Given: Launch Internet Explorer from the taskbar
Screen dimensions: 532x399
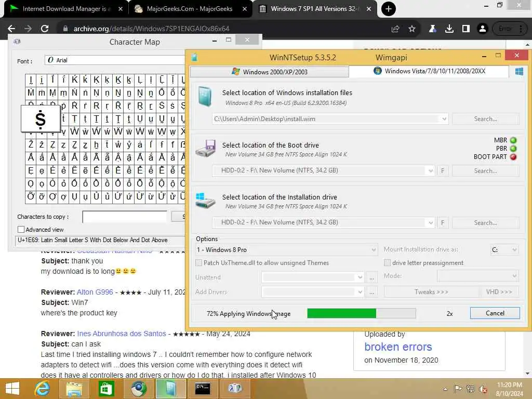Looking at the screenshot, I should click(x=42, y=389).
